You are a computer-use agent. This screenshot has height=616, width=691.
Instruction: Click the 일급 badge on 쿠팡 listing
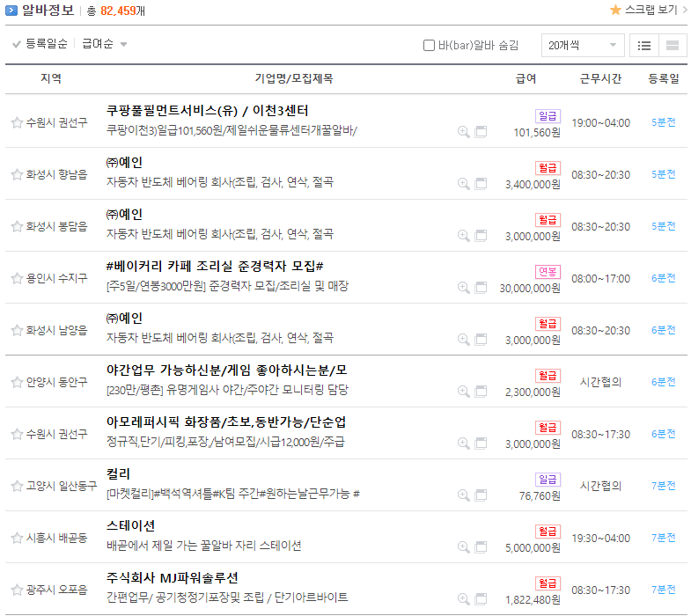click(548, 116)
